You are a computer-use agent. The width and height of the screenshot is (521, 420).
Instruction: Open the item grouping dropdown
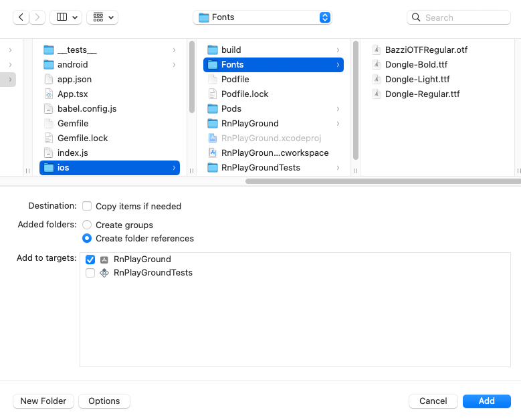tap(102, 17)
